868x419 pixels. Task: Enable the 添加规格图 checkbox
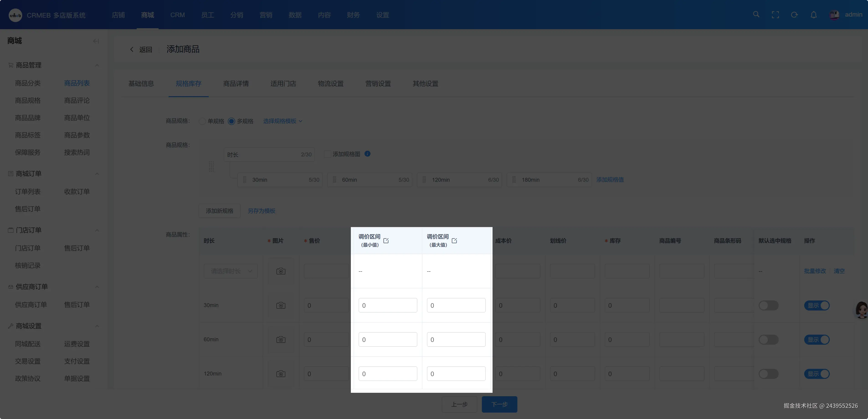(327, 154)
